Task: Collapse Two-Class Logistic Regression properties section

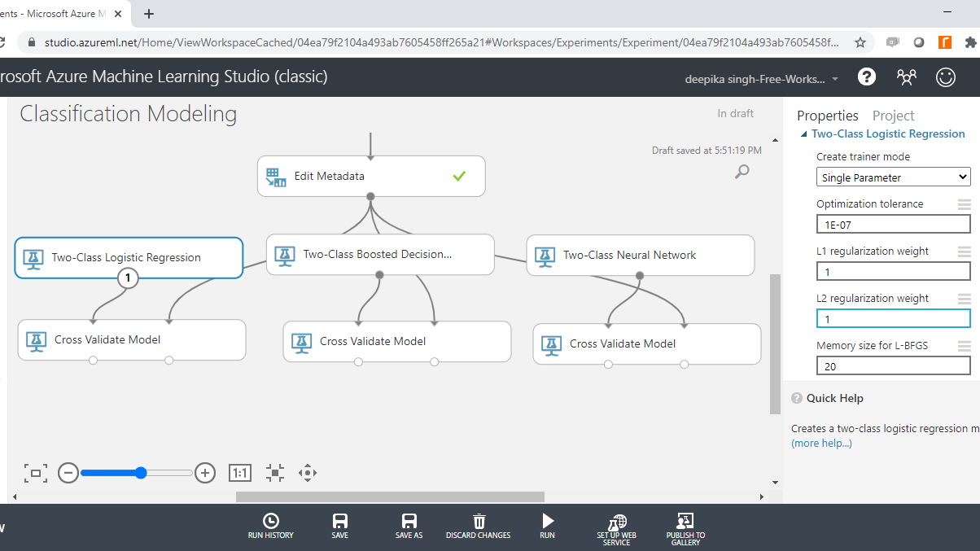Action: (804, 134)
